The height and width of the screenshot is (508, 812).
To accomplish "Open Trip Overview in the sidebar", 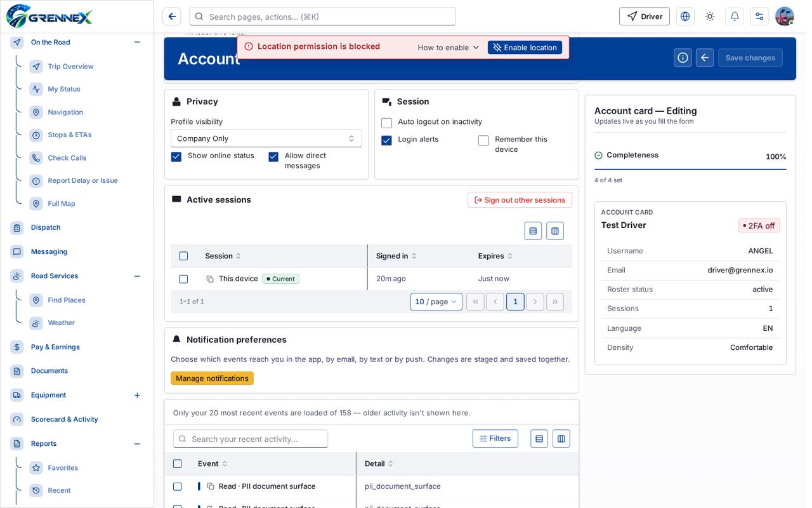I will pyautogui.click(x=70, y=67).
